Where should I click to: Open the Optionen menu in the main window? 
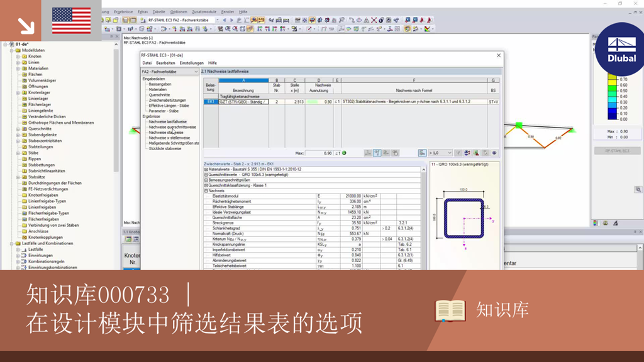[178, 12]
